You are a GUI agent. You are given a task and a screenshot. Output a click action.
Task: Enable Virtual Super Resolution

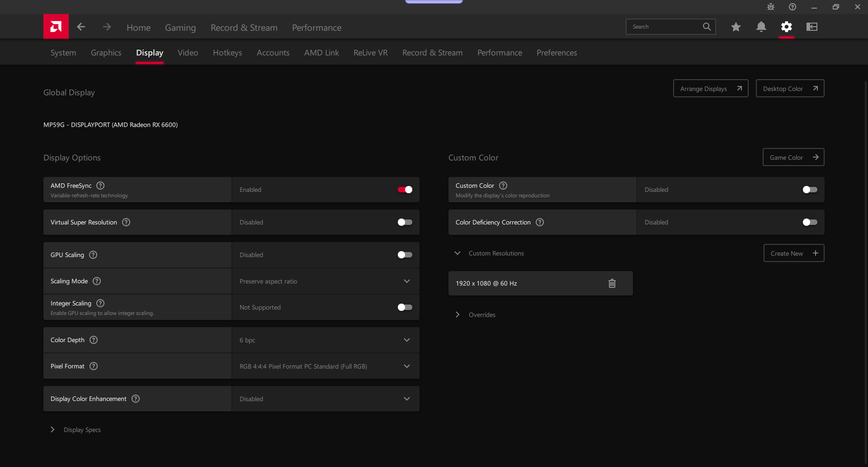coord(405,222)
